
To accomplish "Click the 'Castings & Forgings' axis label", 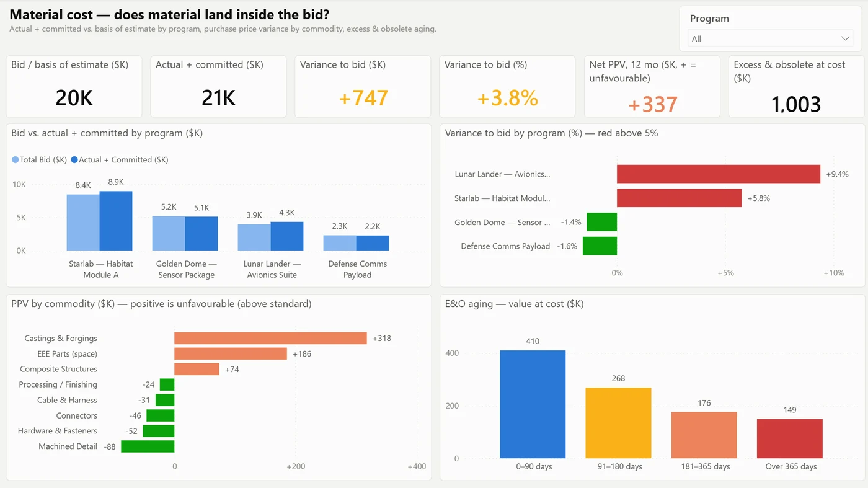I will point(61,339).
